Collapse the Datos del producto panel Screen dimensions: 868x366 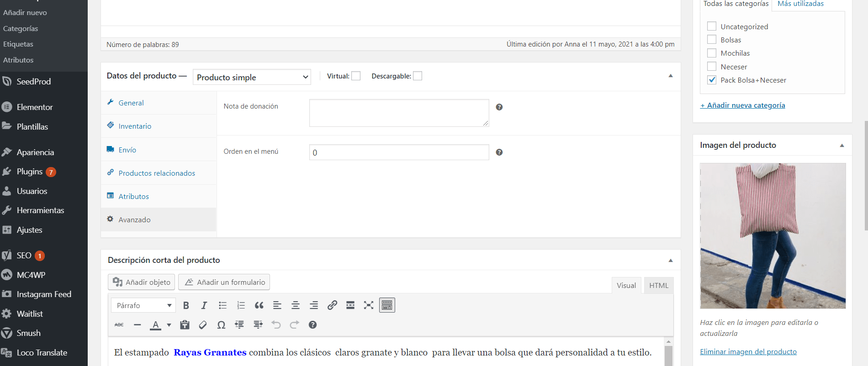tap(671, 76)
